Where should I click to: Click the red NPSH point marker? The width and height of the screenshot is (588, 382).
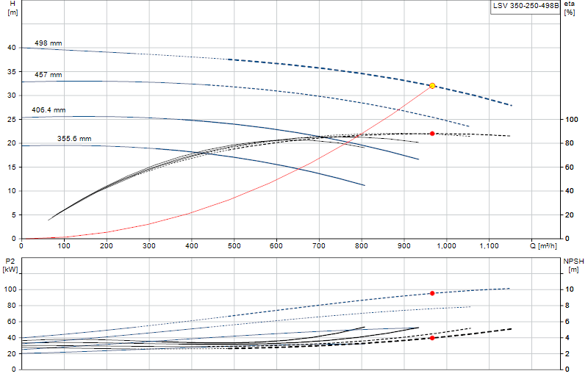[x=432, y=338]
